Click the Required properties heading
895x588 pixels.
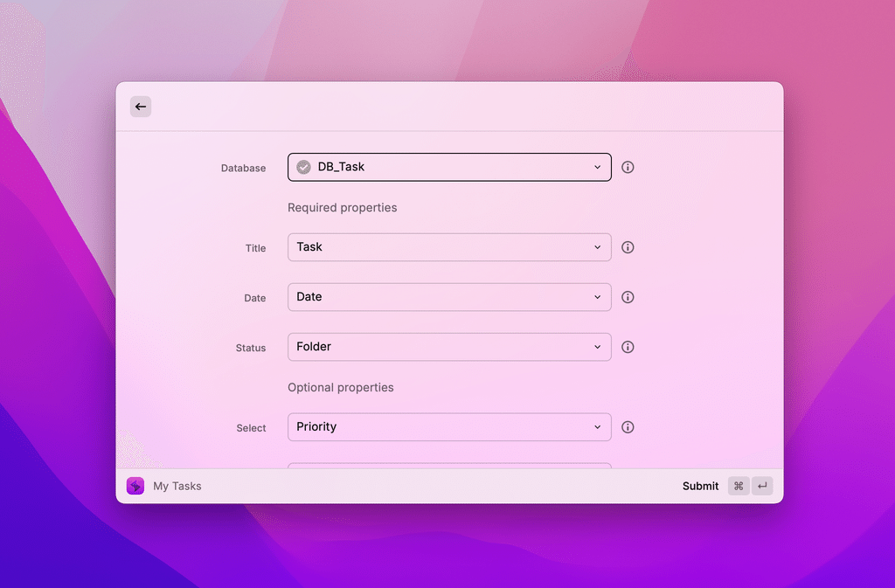point(342,208)
